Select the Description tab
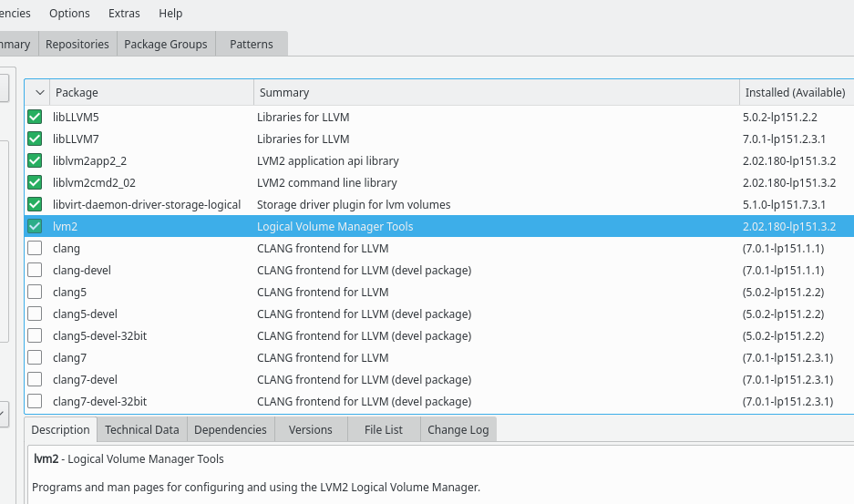Image resolution: width=854 pixels, height=504 pixels. (x=60, y=429)
